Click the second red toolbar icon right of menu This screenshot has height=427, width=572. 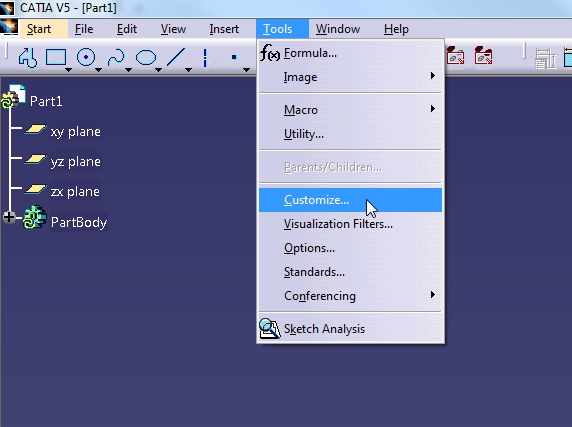(483, 55)
